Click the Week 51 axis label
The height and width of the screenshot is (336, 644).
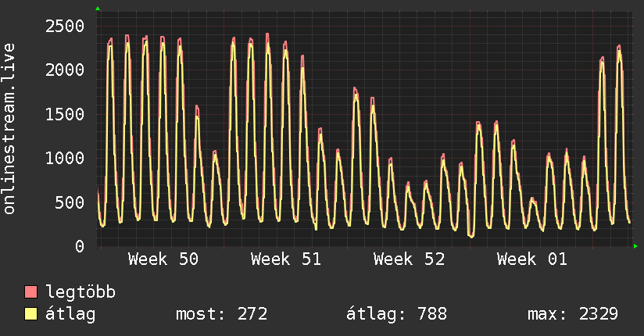tap(286, 259)
